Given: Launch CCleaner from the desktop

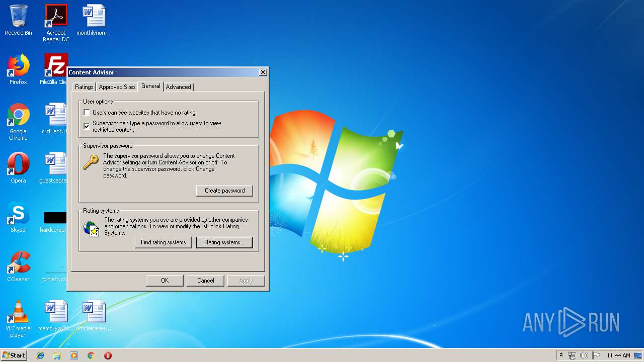Looking at the screenshot, I should (18, 266).
